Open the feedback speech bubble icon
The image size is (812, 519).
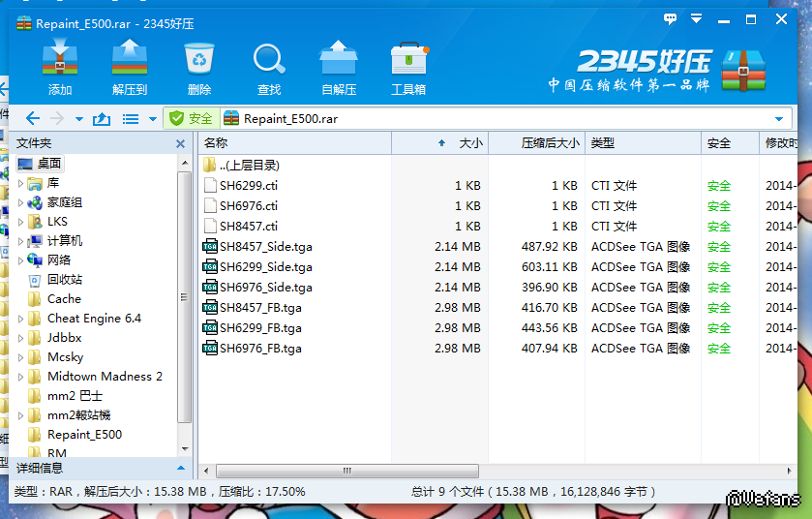coord(670,19)
